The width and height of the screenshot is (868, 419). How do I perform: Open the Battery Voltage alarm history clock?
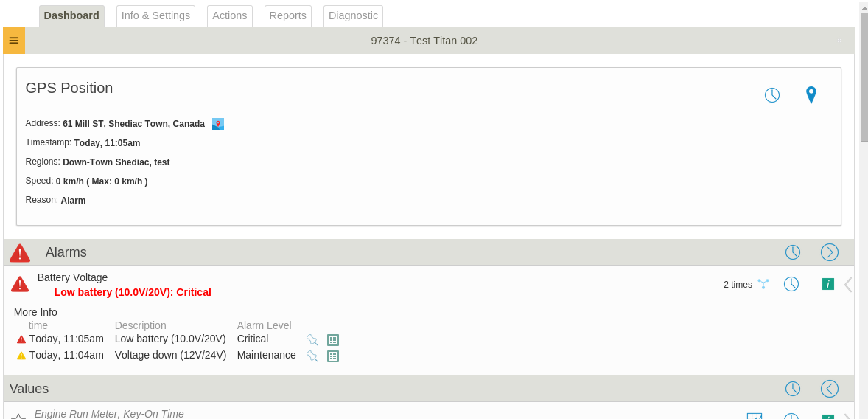click(x=791, y=284)
